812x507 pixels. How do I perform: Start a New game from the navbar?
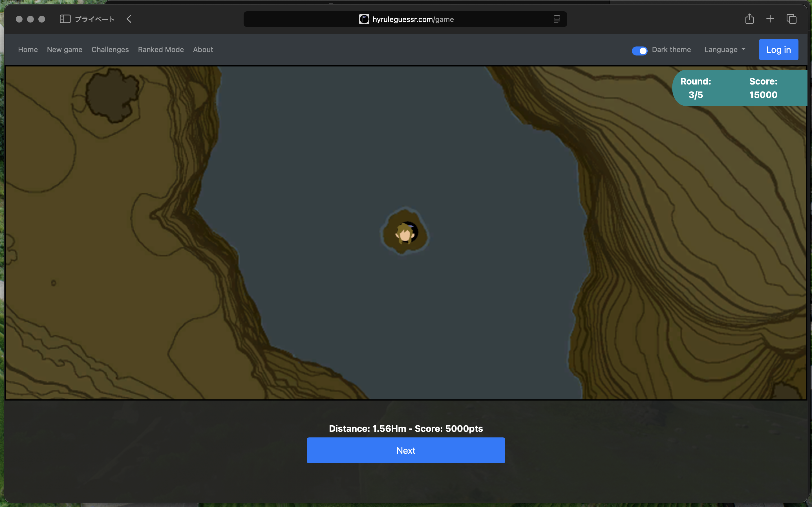tap(64, 50)
